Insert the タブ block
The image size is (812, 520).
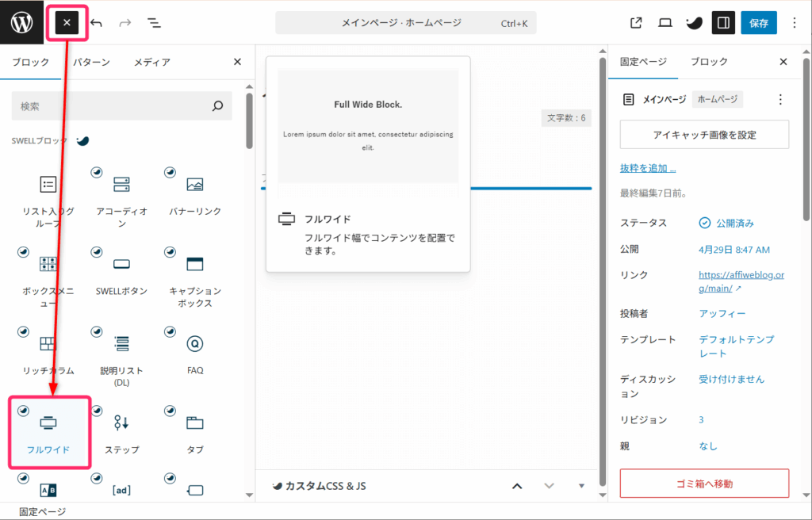[x=195, y=434]
